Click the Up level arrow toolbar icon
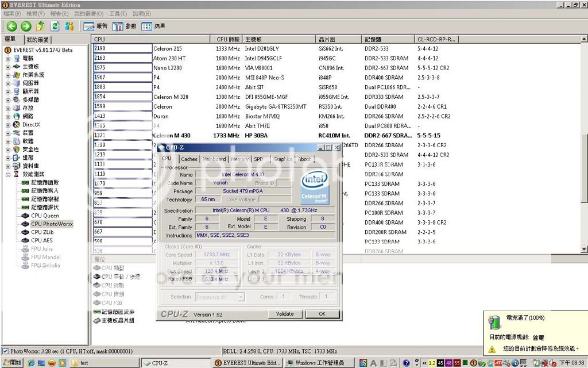 pos(41,26)
